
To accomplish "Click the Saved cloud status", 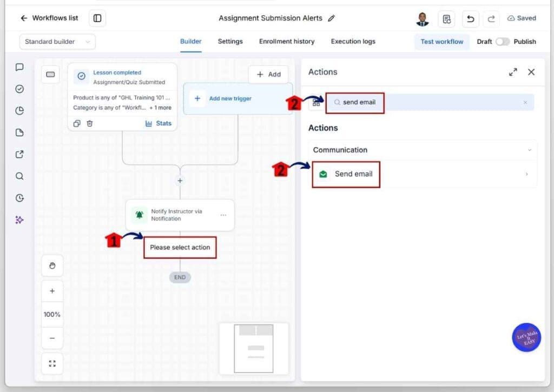I will (522, 18).
